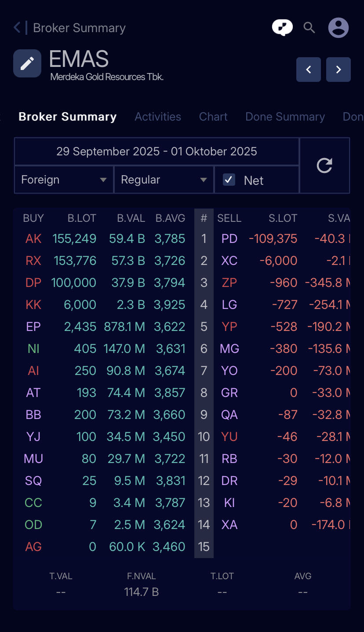The width and height of the screenshot is (364, 632).
Task: Tap the pencil edit icon beside EMAS
Action: coord(27,63)
